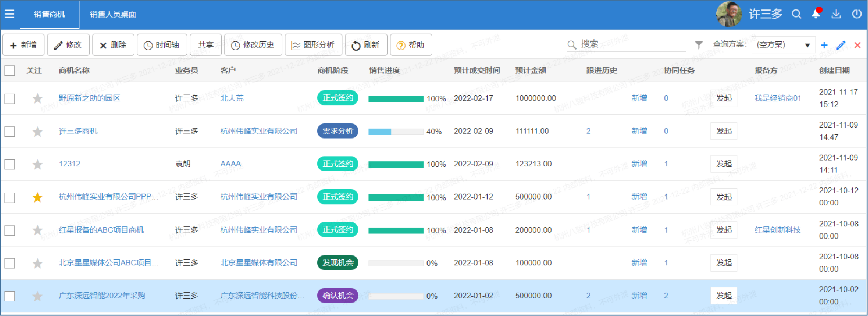The width and height of the screenshot is (868, 316).
Task: Open the hamburger menu icon
Action: [9, 14]
